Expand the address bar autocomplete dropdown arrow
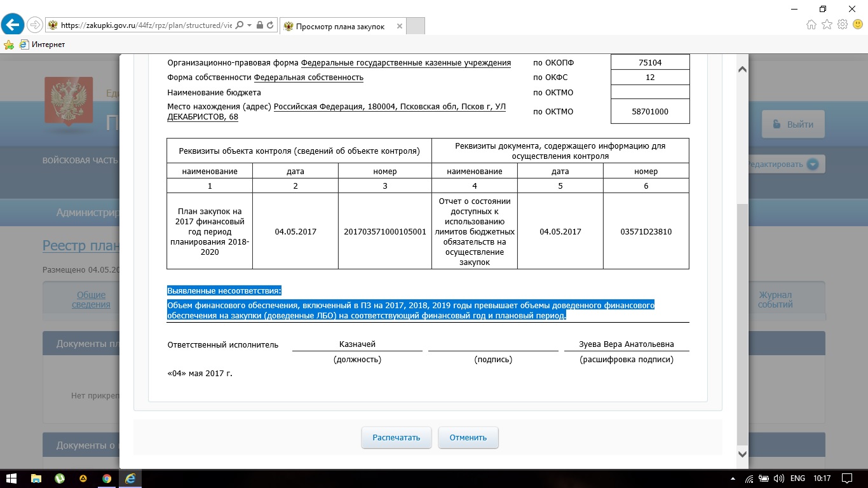The image size is (868, 488). pyautogui.click(x=250, y=25)
